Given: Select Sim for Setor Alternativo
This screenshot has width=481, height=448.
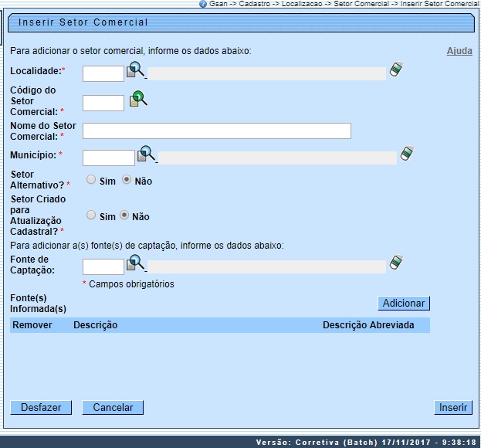Looking at the screenshot, I should [91, 180].
